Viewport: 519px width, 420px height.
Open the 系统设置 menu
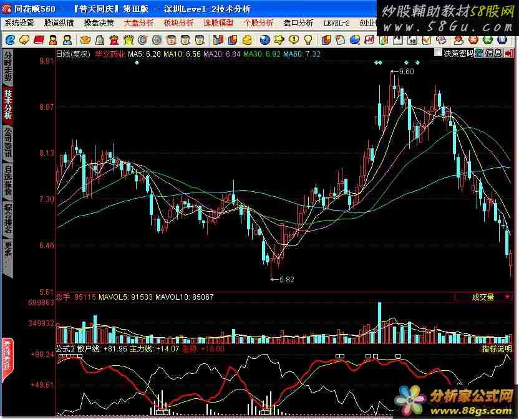(x=19, y=23)
